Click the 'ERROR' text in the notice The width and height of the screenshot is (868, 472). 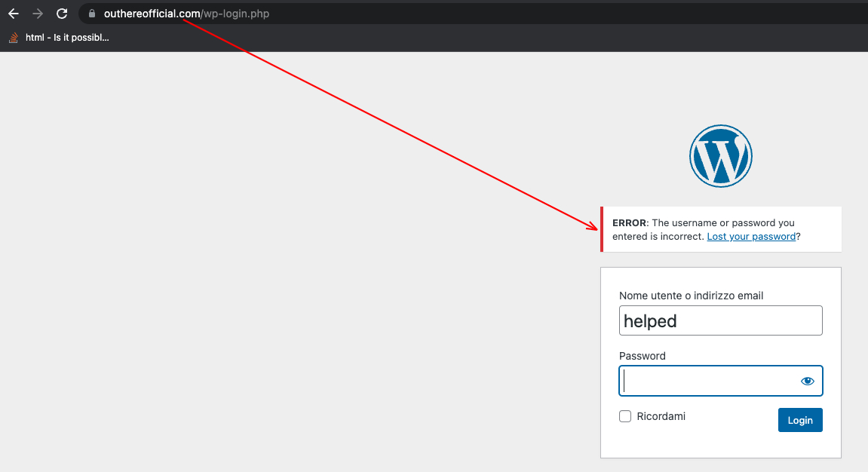pos(630,223)
